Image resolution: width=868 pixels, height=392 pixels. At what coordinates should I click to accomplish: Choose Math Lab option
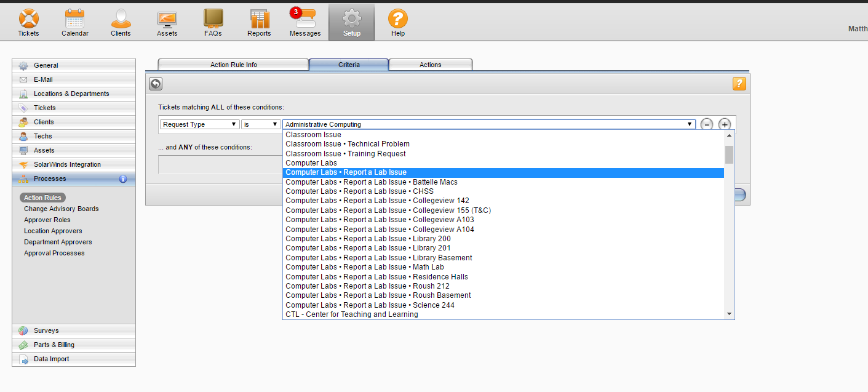pos(503,267)
